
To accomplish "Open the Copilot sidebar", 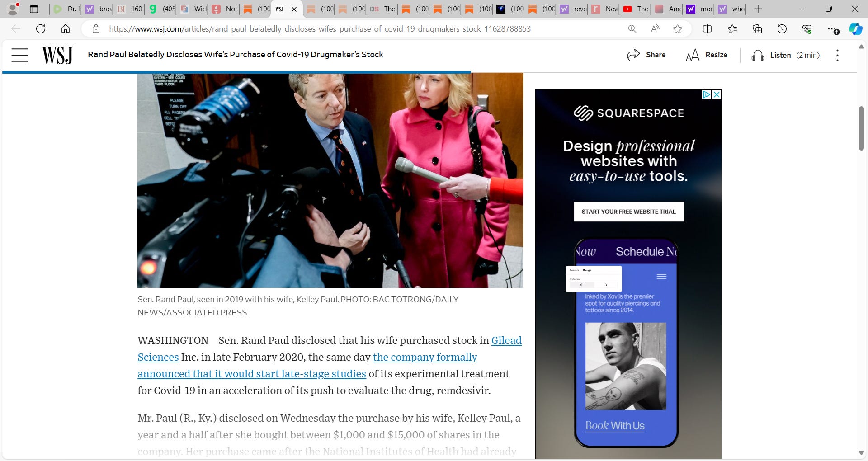I will (x=855, y=29).
